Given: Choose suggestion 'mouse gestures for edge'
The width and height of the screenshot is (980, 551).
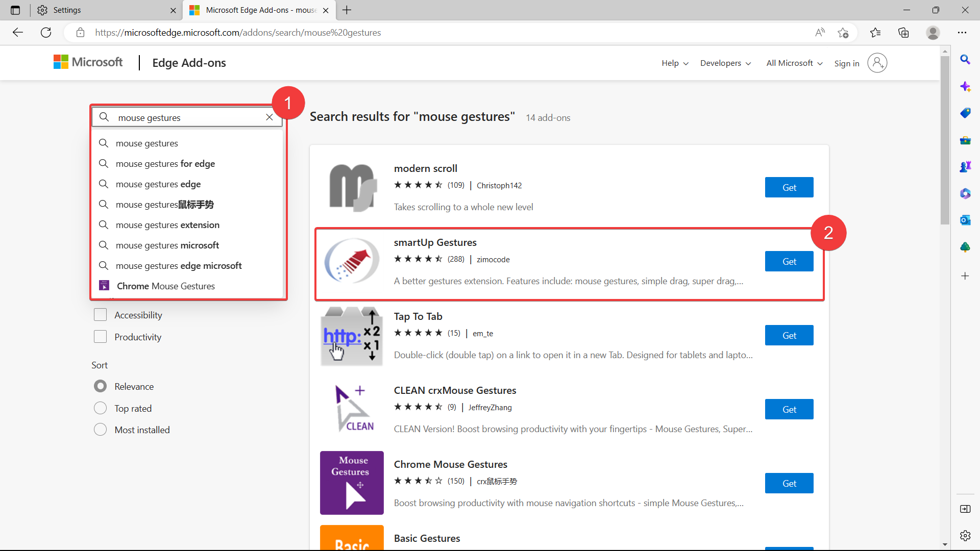Looking at the screenshot, I should click(188, 164).
